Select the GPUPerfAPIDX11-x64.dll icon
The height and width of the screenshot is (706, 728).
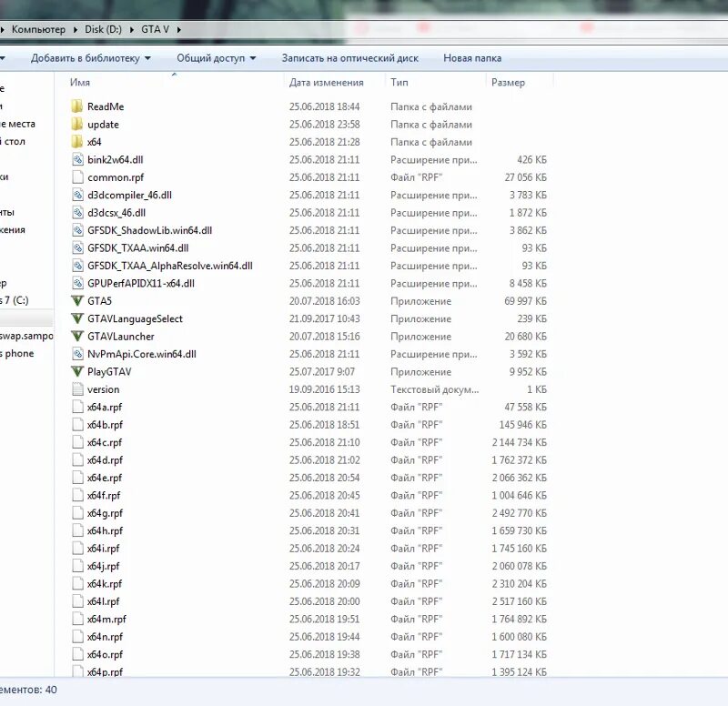click(77, 283)
